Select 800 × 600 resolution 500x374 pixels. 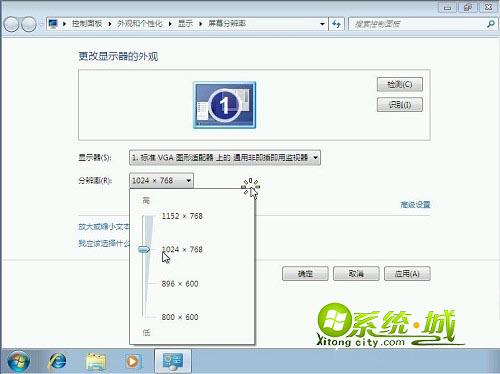[180, 317]
